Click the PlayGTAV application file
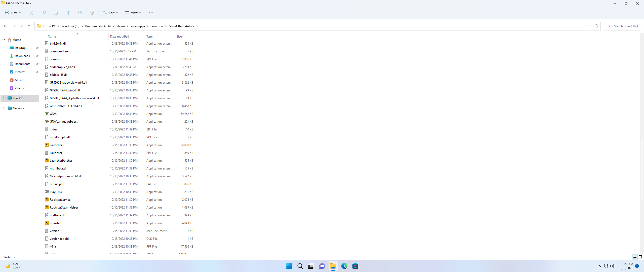644x272 pixels. [x=56, y=192]
